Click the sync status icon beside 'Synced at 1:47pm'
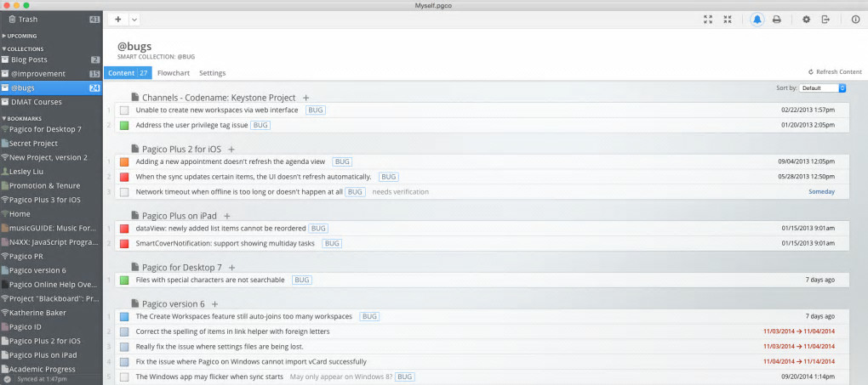This screenshot has height=385, width=868. tap(7, 379)
